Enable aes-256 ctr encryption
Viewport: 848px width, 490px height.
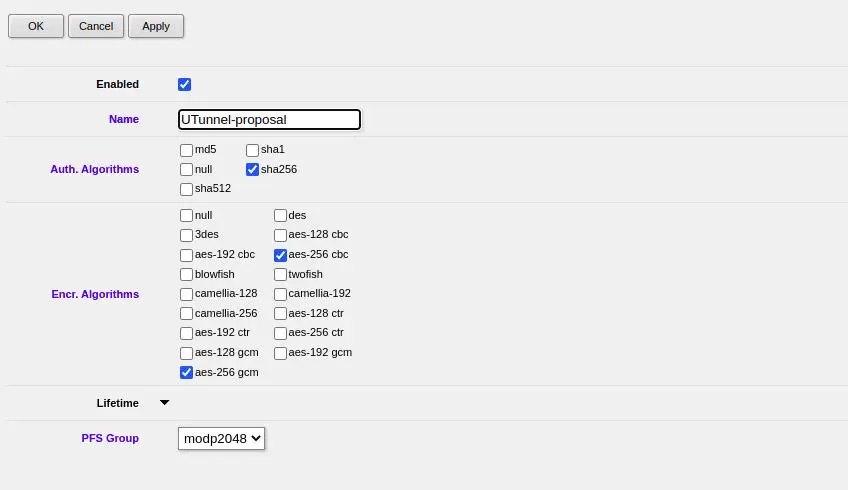[x=280, y=333]
